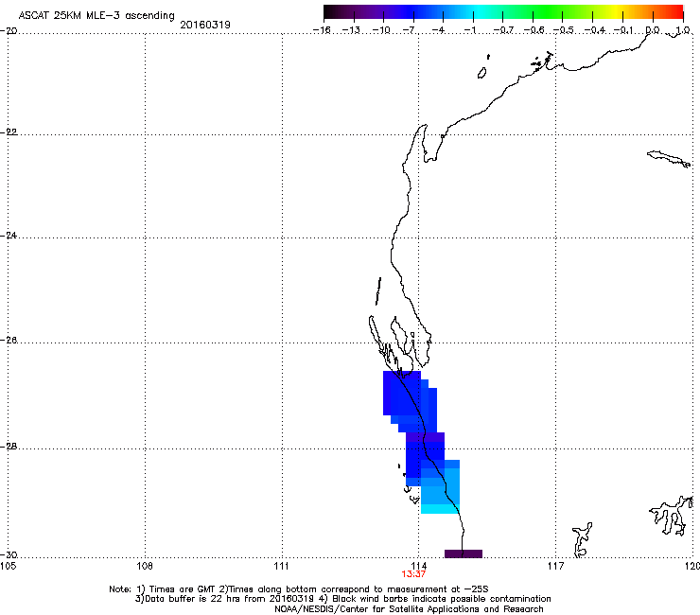This screenshot has width=700, height=615.
Task: Click the 105 longitude axis label
Action: pyautogui.click(x=8, y=566)
